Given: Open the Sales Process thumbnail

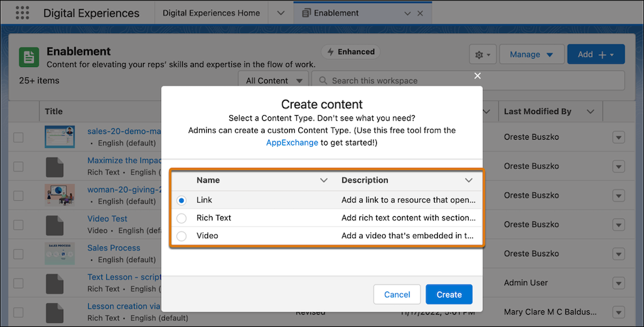Looking at the screenshot, I should tap(59, 254).
